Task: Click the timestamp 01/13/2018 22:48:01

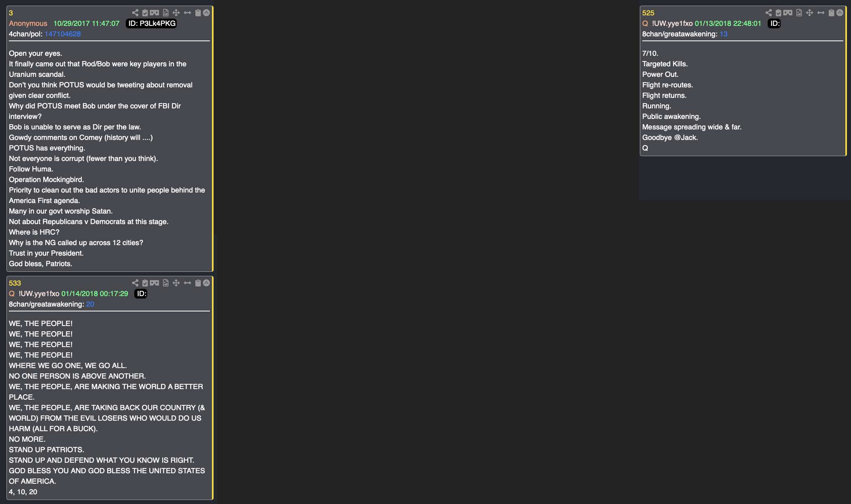Action: (x=728, y=23)
